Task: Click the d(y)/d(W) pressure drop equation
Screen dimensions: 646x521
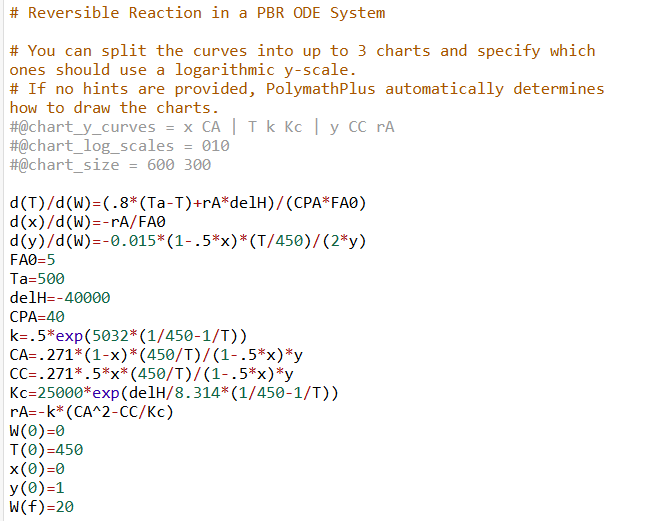Action: (188, 241)
